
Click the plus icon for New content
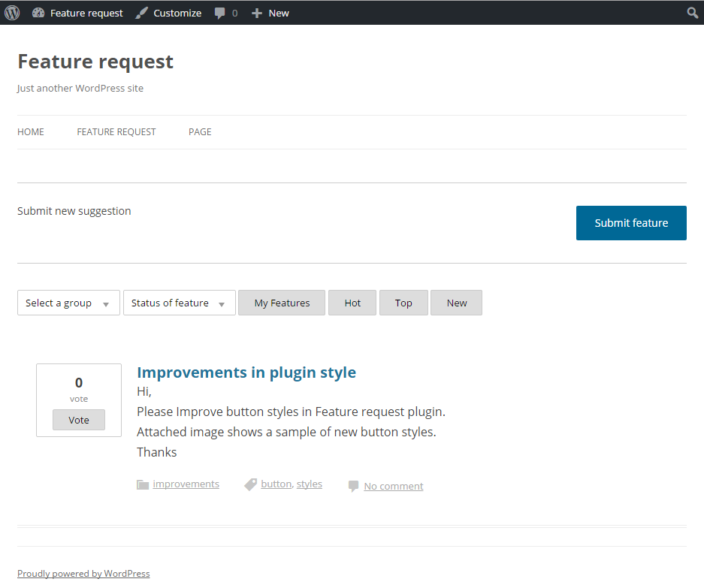click(257, 13)
